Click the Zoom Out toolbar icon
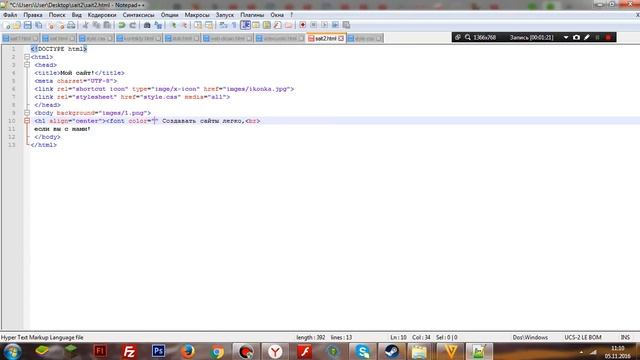This screenshot has width=640, height=360. click(x=184, y=25)
